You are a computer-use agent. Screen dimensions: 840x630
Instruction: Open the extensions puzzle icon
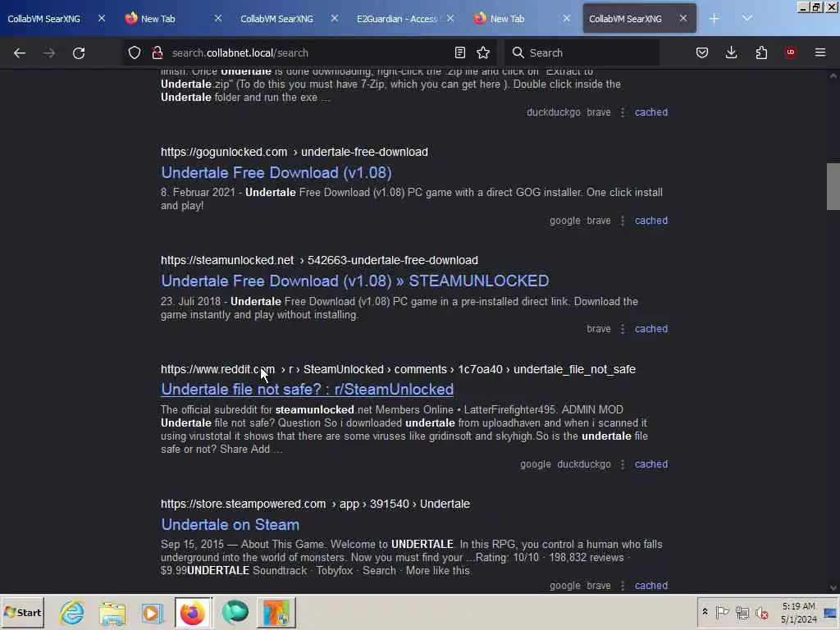click(761, 52)
